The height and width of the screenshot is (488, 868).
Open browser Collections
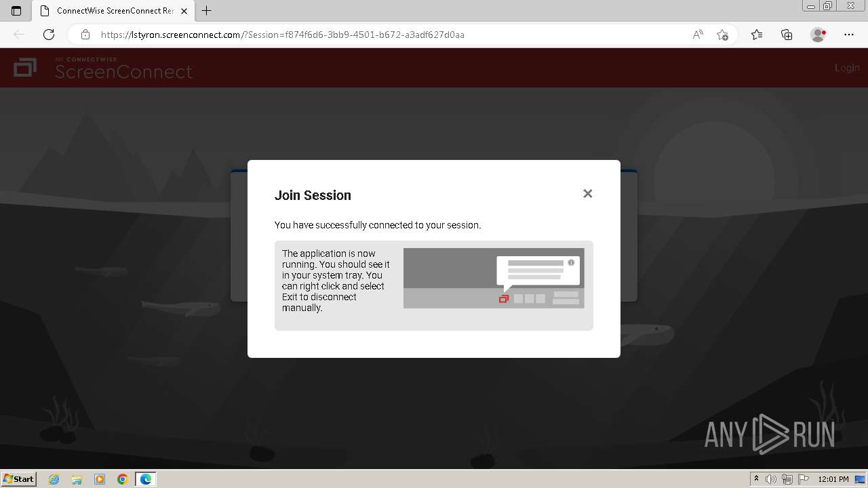click(787, 35)
